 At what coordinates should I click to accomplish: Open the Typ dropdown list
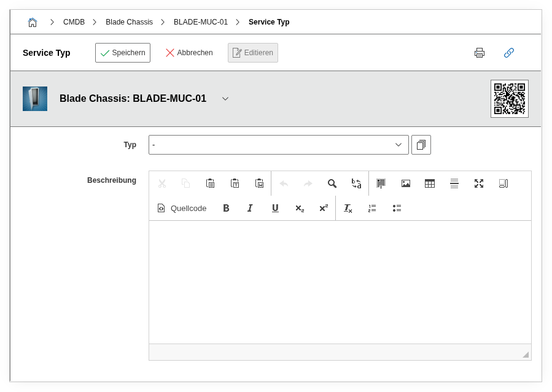278,145
